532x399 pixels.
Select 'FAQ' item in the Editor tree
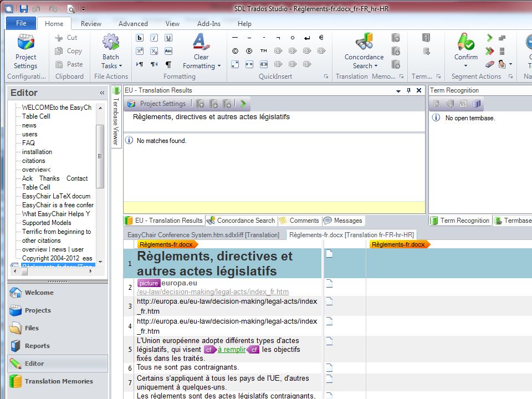28,143
